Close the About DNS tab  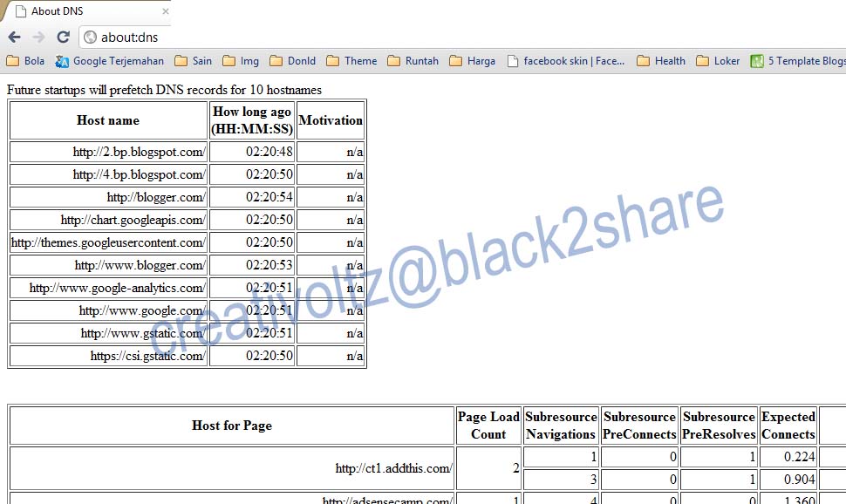point(165,11)
